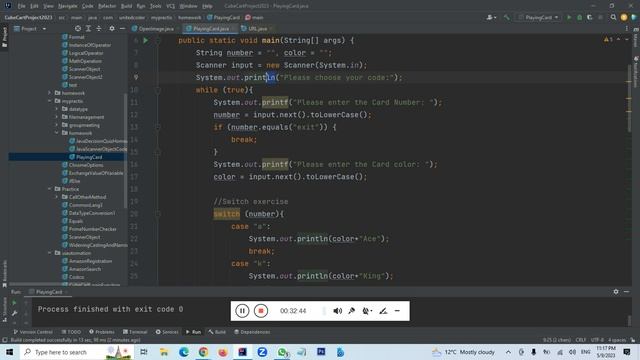Open Zoom from taskbar
Image resolution: width=640 pixels, height=360 pixels.
(262, 352)
